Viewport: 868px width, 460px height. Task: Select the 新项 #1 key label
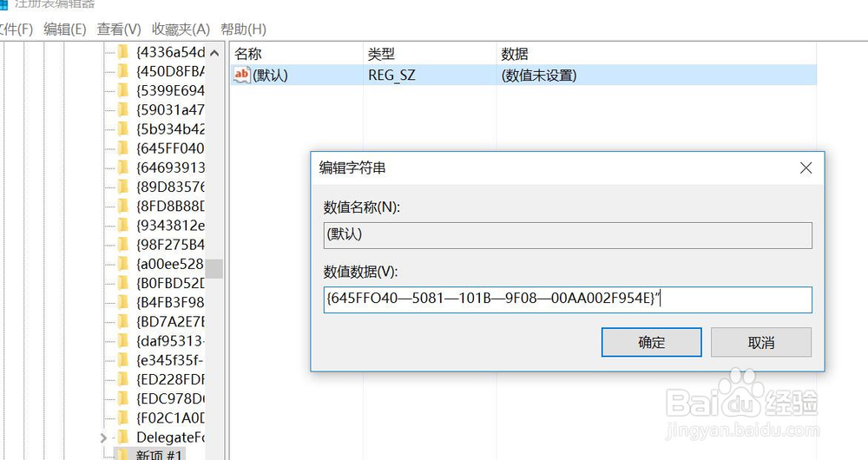[x=159, y=455]
